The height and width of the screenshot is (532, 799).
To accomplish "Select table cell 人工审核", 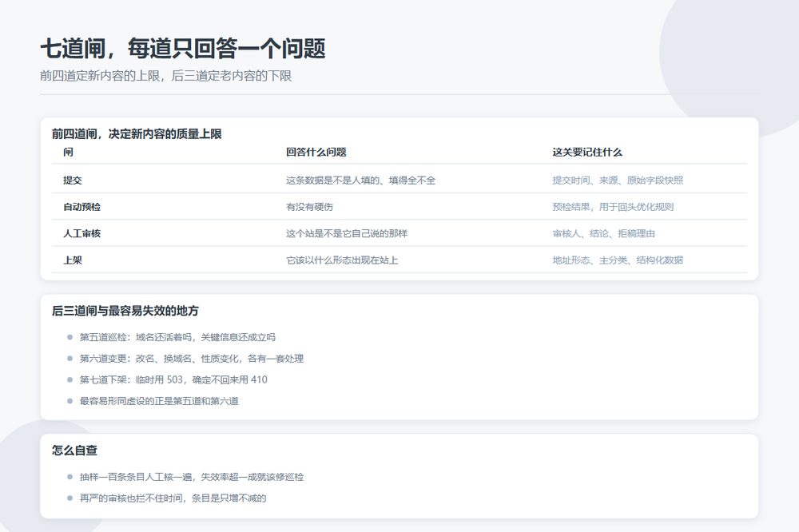I will coord(81,233).
